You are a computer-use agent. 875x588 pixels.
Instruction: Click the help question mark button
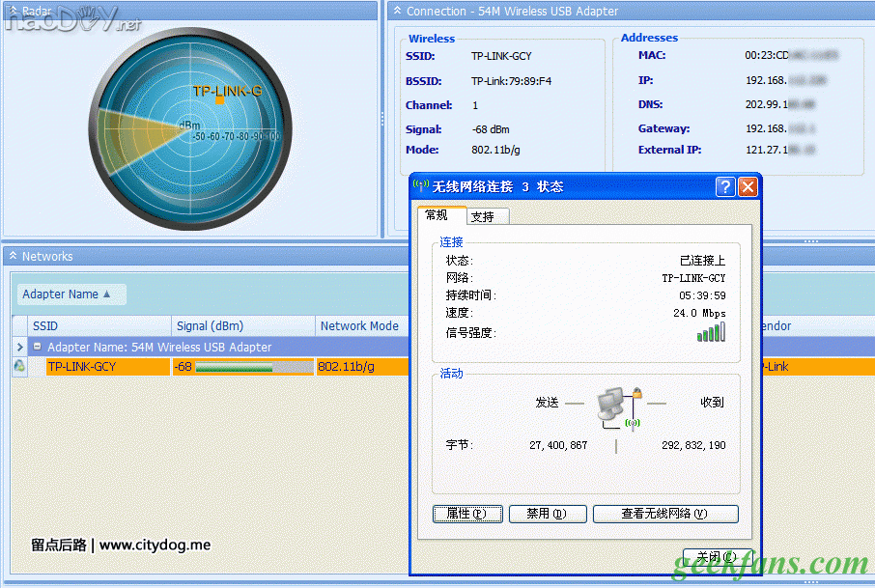[x=725, y=187]
